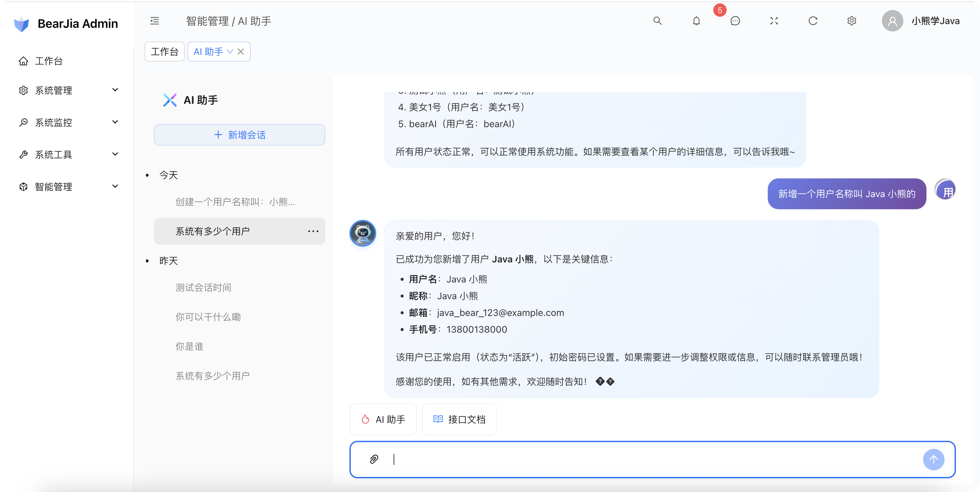Click the email java_bear_123@example.com

click(500, 312)
